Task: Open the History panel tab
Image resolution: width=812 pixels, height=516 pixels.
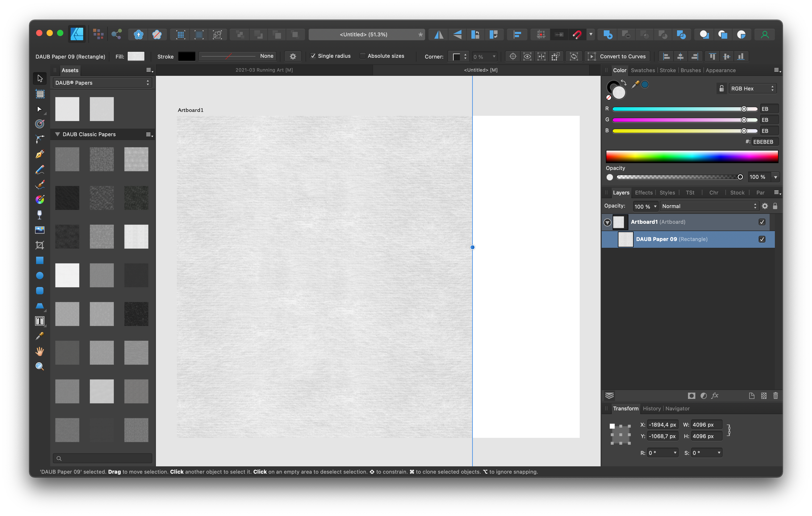Action: (651, 409)
